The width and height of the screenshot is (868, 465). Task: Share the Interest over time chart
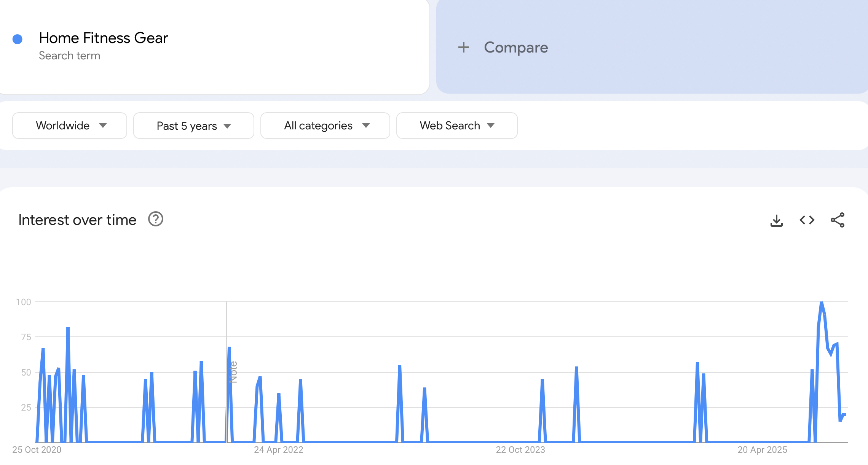click(x=838, y=220)
